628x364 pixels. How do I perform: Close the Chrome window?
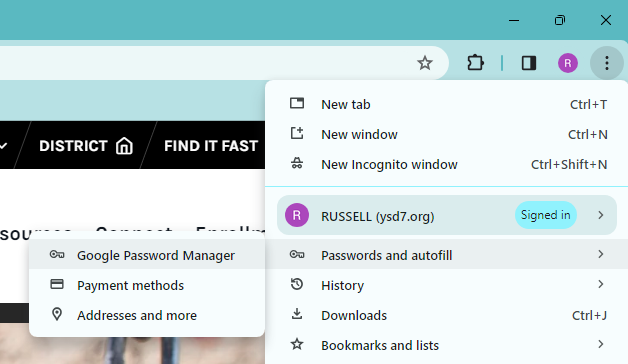[606, 20]
